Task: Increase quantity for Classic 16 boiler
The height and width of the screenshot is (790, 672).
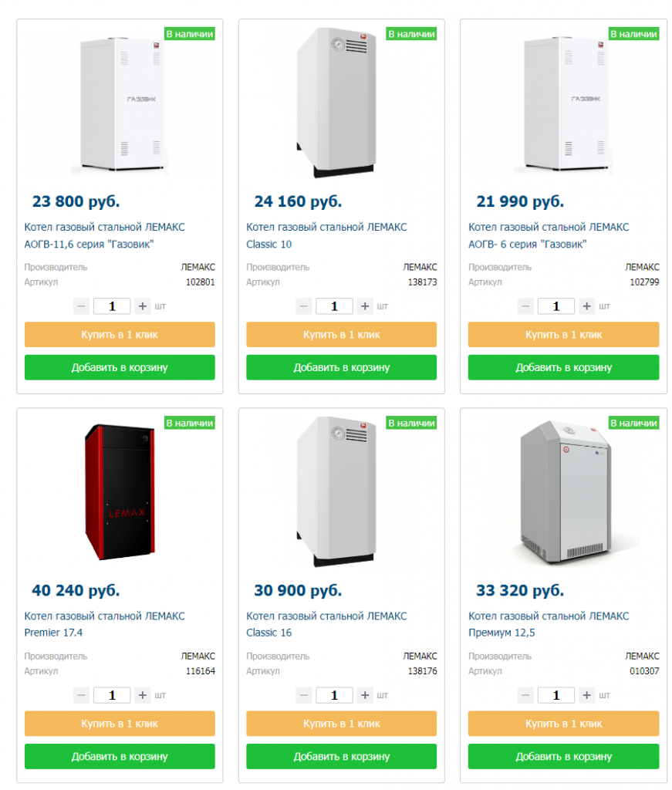Action: click(x=365, y=695)
